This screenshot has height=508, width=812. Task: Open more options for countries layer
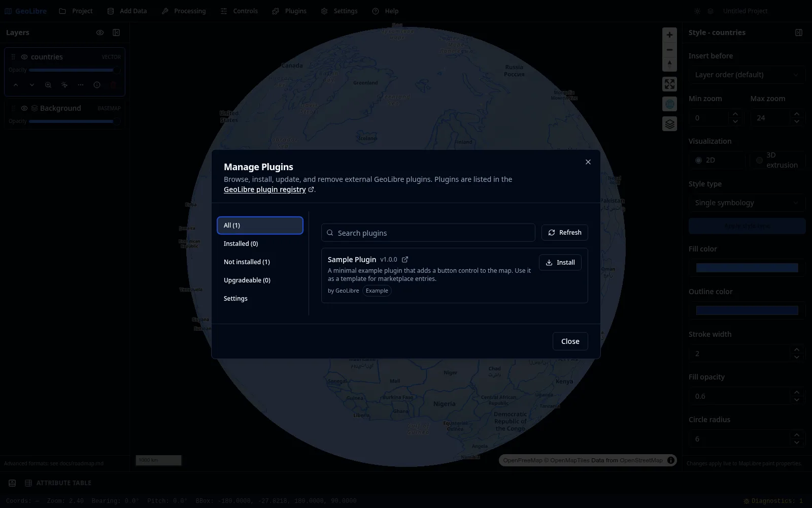(81, 85)
